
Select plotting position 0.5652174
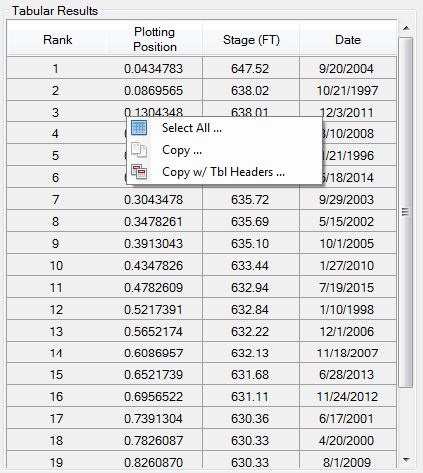154,331
